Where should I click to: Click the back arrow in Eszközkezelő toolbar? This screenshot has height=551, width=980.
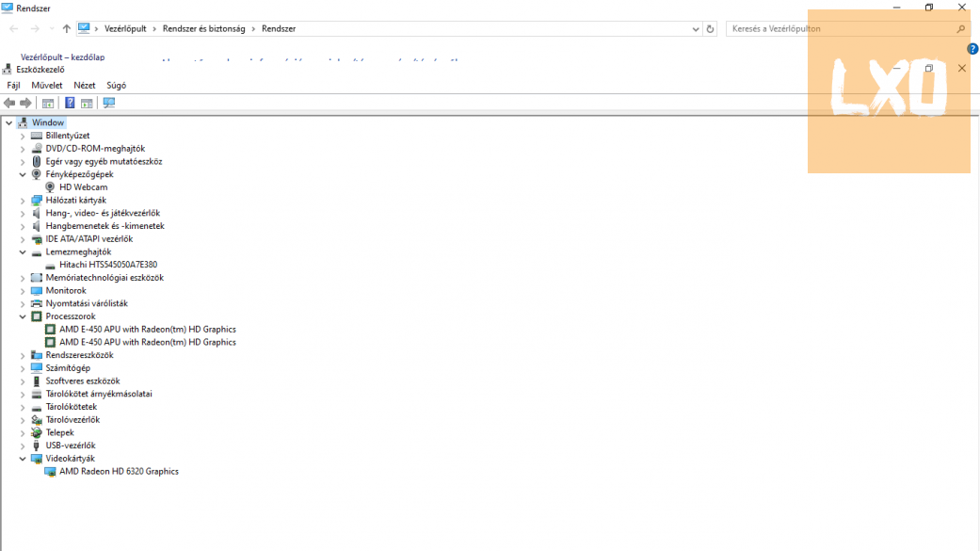(x=9, y=103)
